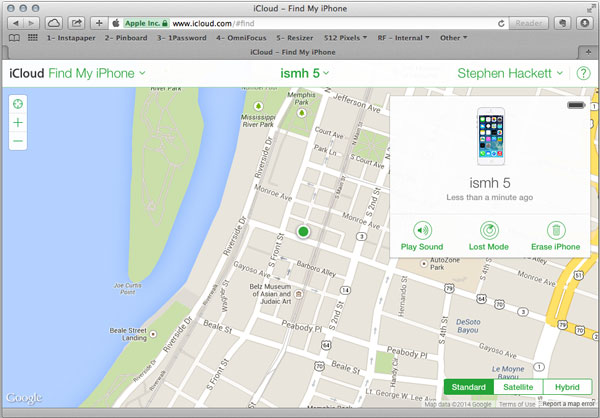The width and height of the screenshot is (600, 418).
Task: Open the Find My iPhone app switcher
Action: 97,73
